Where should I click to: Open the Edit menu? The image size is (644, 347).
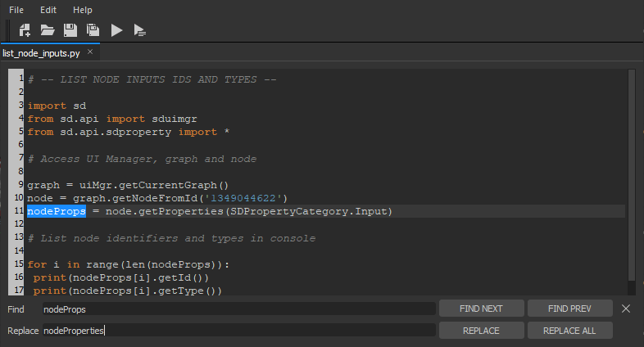coord(48,10)
